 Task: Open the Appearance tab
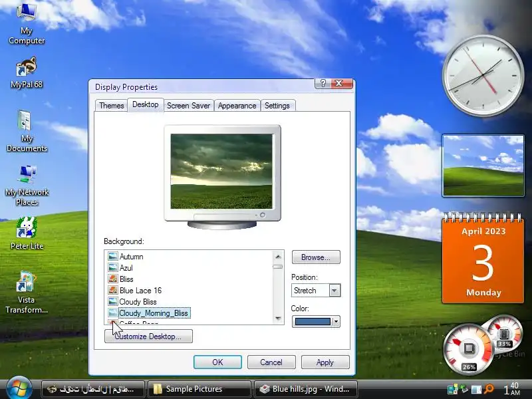[237, 106]
